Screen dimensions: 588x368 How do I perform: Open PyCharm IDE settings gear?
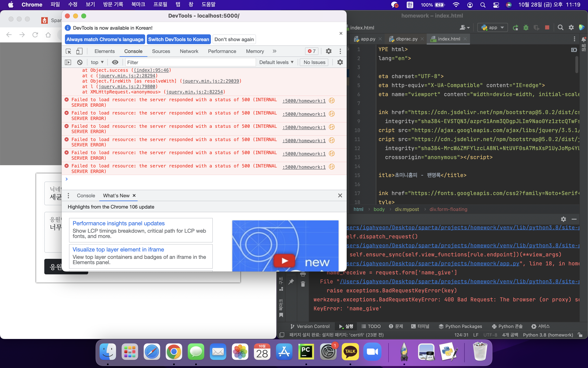pos(571,28)
